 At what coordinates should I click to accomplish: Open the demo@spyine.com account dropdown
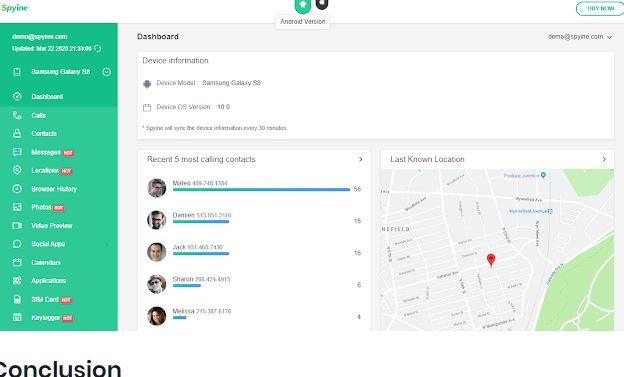coord(579,37)
